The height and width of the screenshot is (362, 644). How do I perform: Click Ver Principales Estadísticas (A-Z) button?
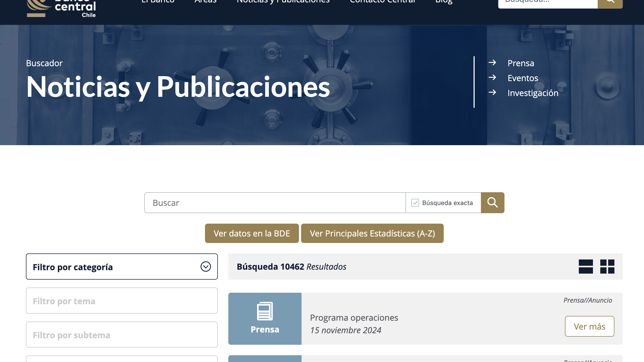(372, 233)
